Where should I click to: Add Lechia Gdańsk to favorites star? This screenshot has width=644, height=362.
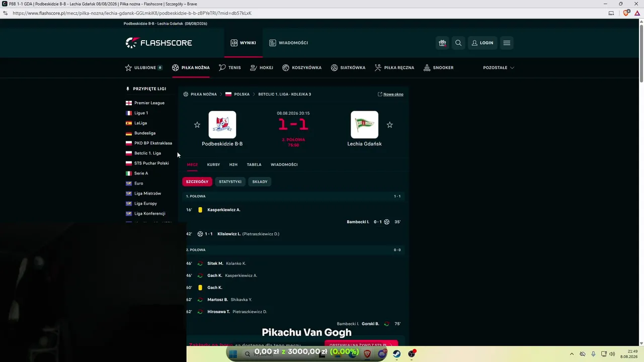(x=389, y=125)
